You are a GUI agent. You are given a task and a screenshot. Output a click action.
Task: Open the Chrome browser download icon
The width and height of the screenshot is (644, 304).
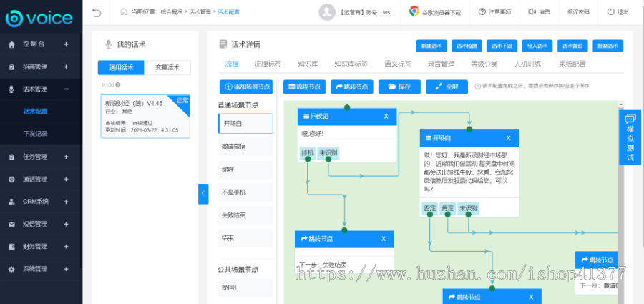414,11
